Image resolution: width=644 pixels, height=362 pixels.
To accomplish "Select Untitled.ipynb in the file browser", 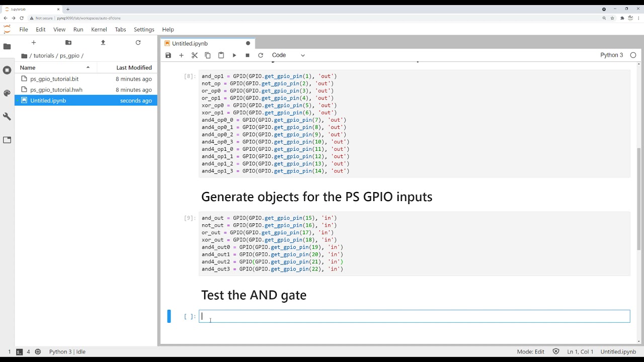I will (x=86, y=101).
